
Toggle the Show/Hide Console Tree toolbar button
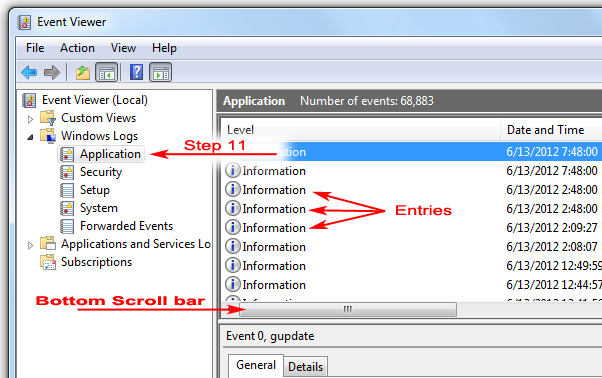[106, 72]
